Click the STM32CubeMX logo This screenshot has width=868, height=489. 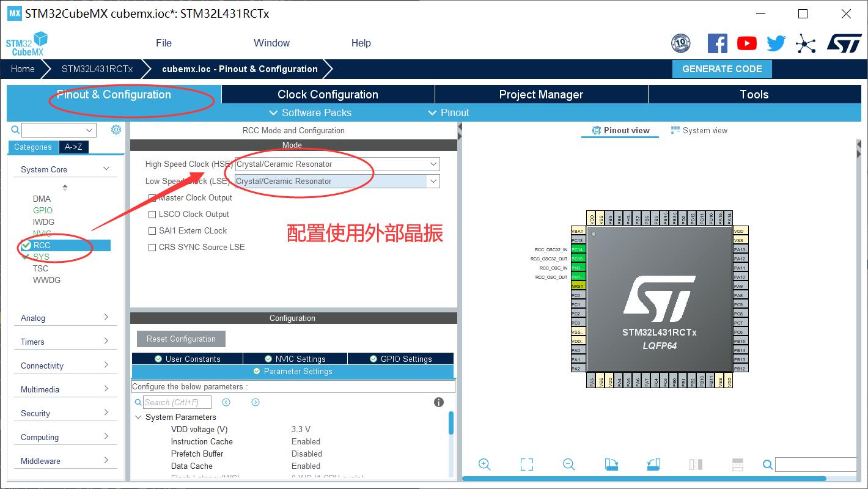27,44
